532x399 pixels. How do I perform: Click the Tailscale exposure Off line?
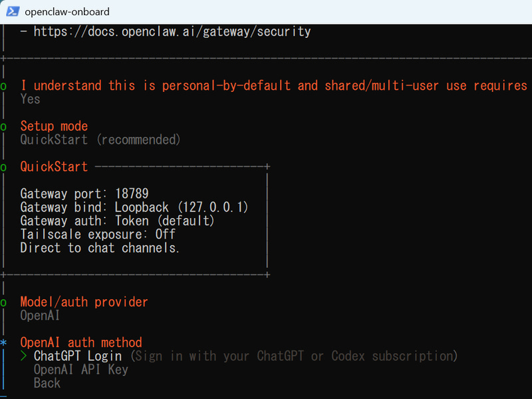click(98, 234)
